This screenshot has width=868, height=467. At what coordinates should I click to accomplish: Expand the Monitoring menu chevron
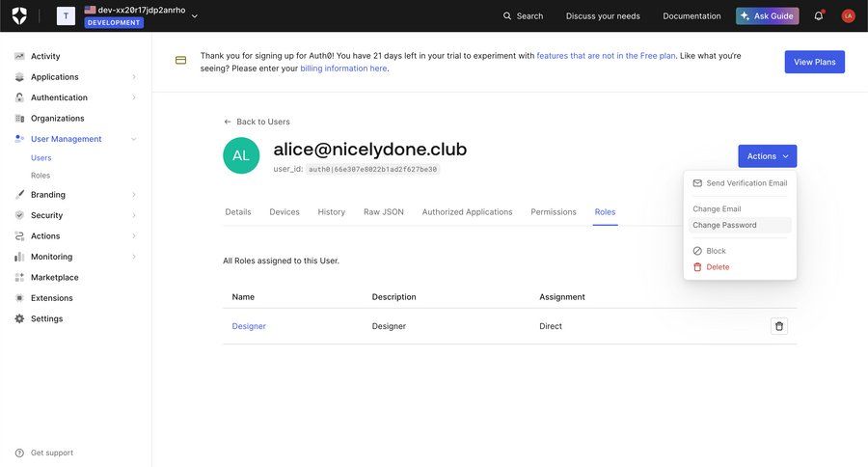pos(134,257)
